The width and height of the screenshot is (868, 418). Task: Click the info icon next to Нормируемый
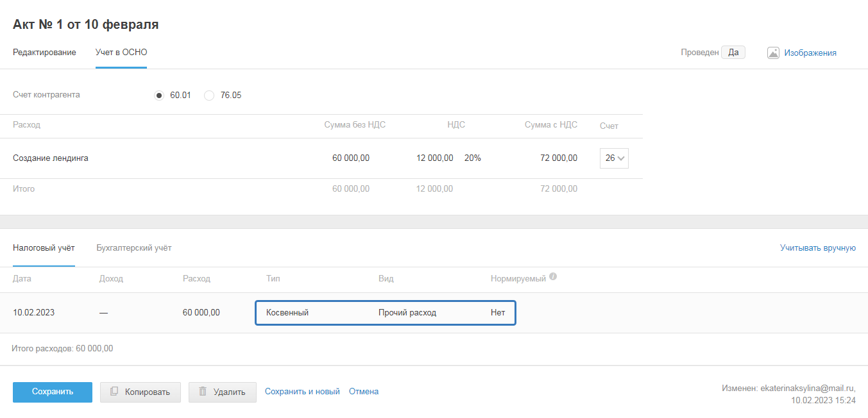[553, 278]
